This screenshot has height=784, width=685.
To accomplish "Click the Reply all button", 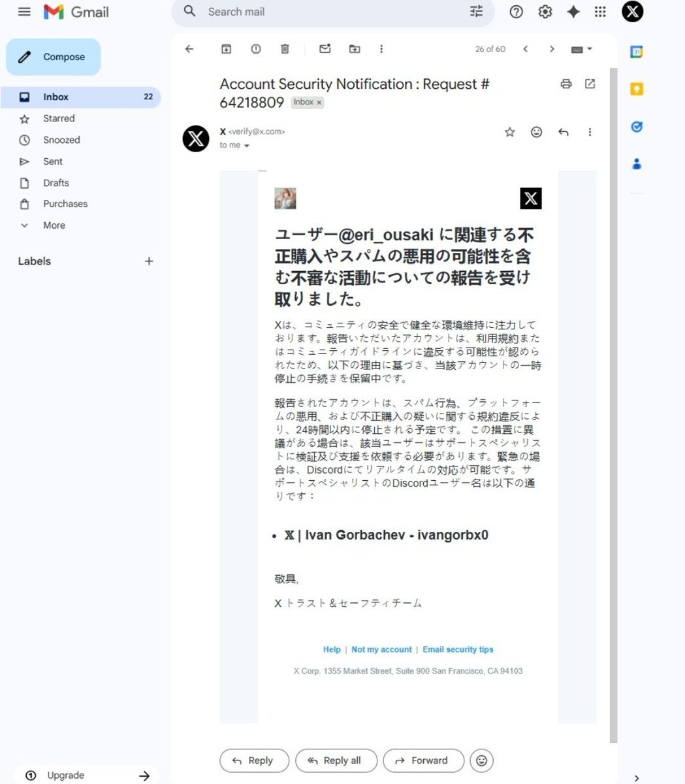I will tap(337, 760).
